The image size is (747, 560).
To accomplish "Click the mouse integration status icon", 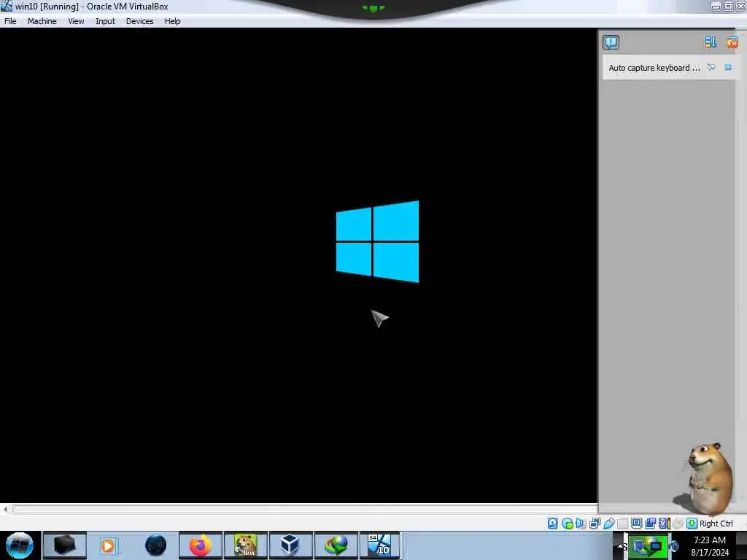I will pyautogui.click(x=678, y=524).
